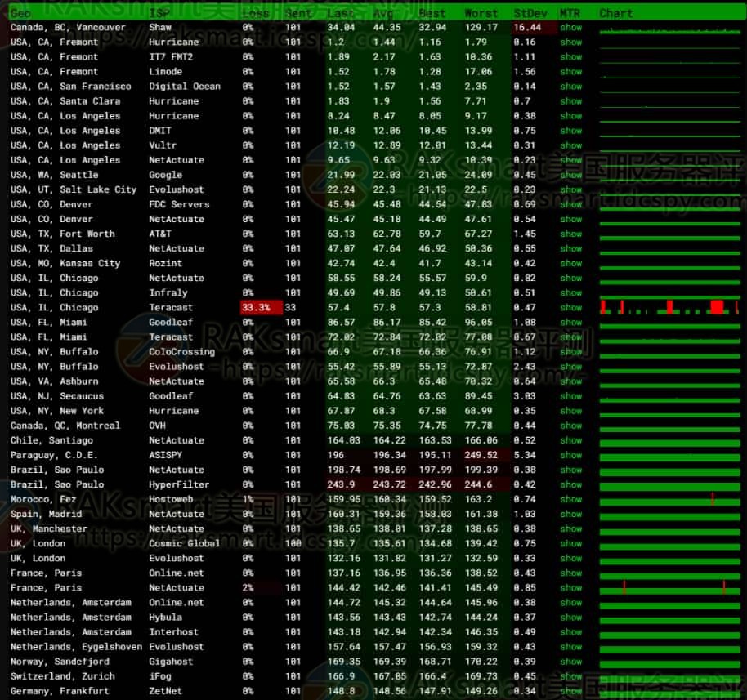Open the chart for Hostoweb Morocco row

669,499
